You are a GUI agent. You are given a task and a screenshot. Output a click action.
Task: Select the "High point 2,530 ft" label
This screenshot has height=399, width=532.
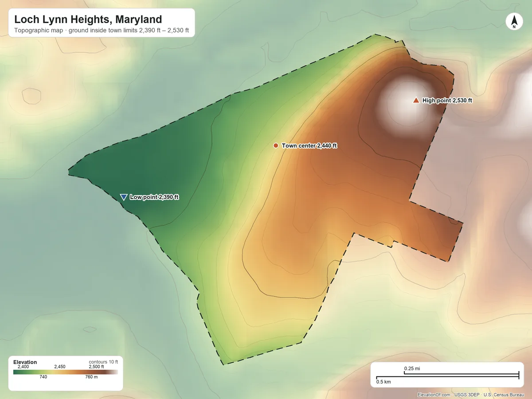447,101
